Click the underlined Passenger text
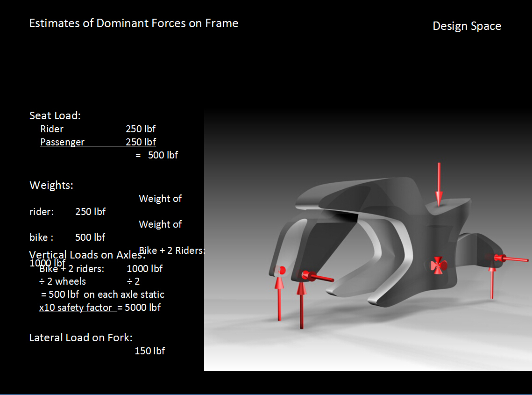This screenshot has width=532, height=395. (x=63, y=142)
